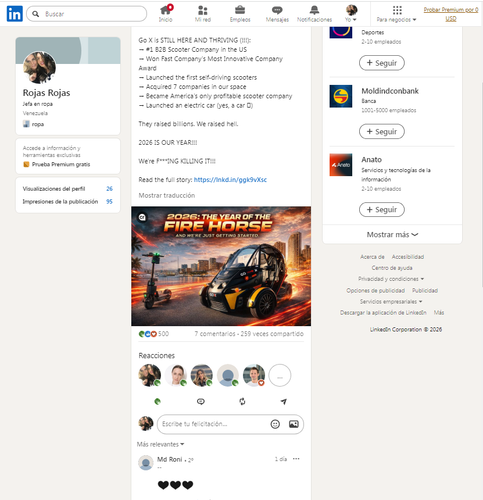The image size is (483, 500).
Task: Open Rojas Rojas profile photo
Action: (x=39, y=67)
